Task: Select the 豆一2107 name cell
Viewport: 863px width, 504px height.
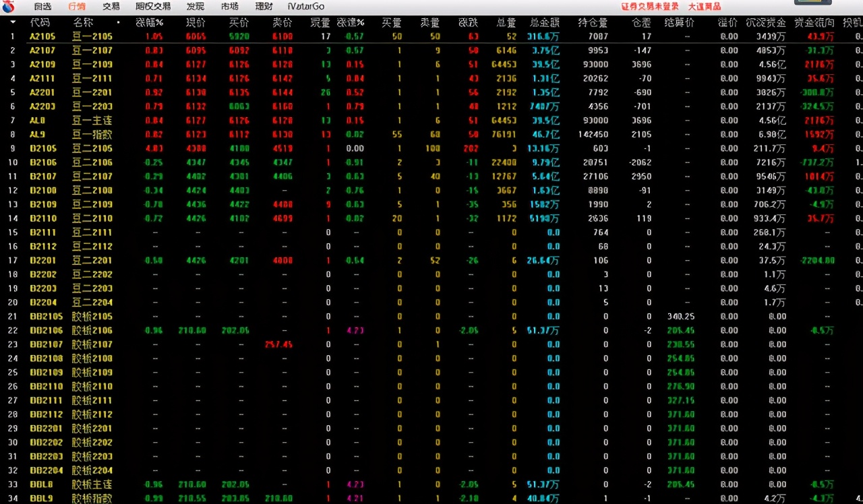Action: (x=92, y=51)
